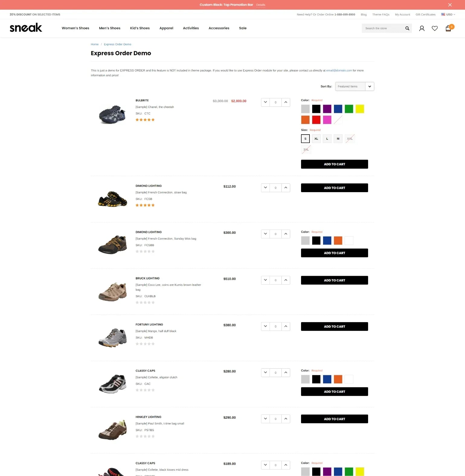Image resolution: width=465 pixels, height=476 pixels.
Task: Open the Women's Shoes menu
Action: coord(75,28)
